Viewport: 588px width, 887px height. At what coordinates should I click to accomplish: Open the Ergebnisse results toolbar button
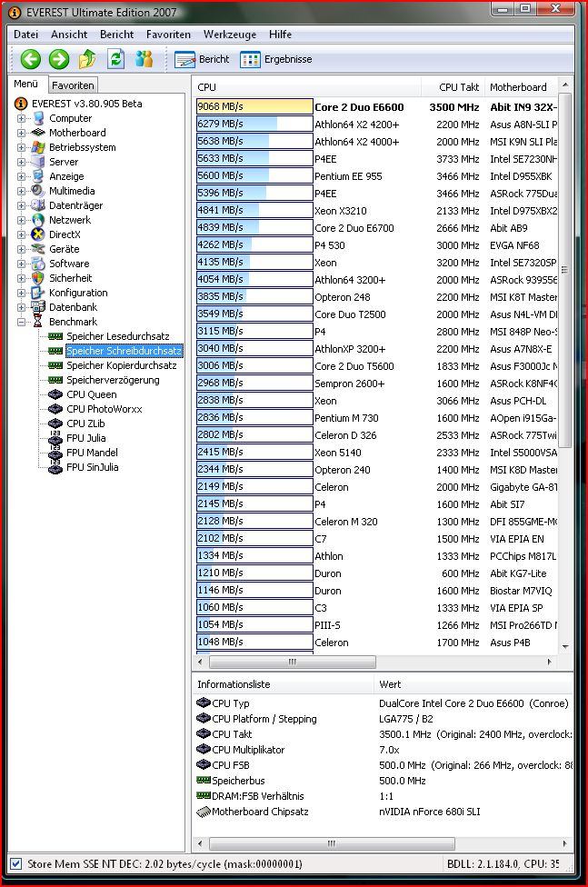(276, 59)
